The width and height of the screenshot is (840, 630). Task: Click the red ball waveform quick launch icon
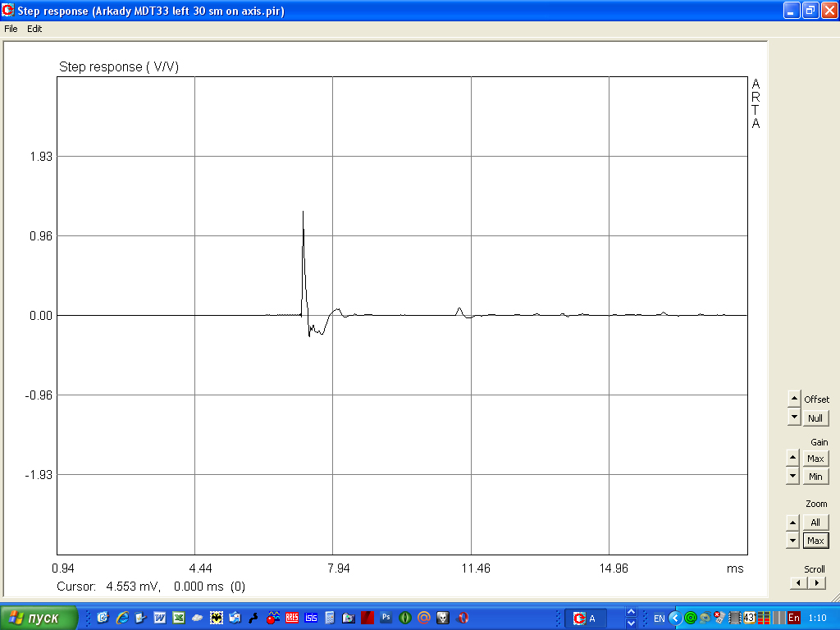pyautogui.click(x=273, y=619)
